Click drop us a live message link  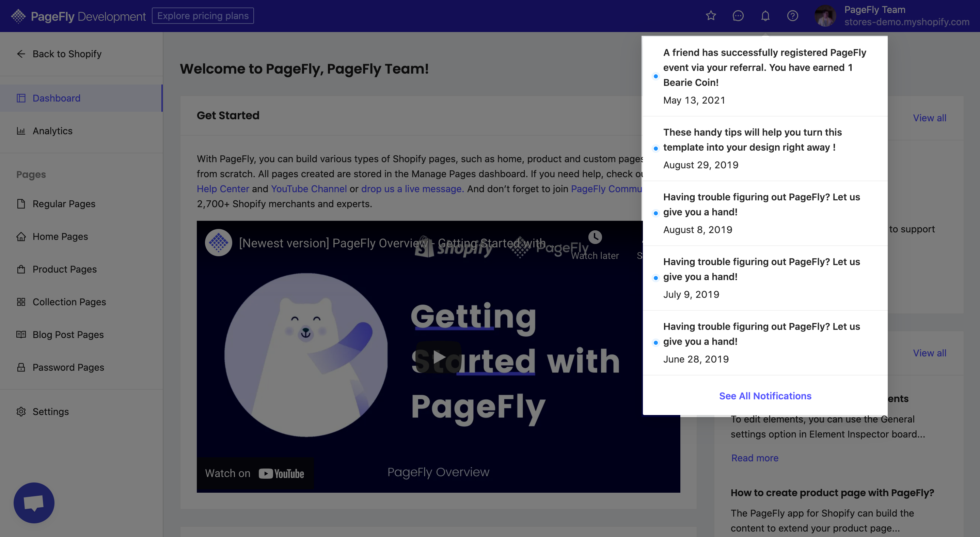click(x=412, y=189)
